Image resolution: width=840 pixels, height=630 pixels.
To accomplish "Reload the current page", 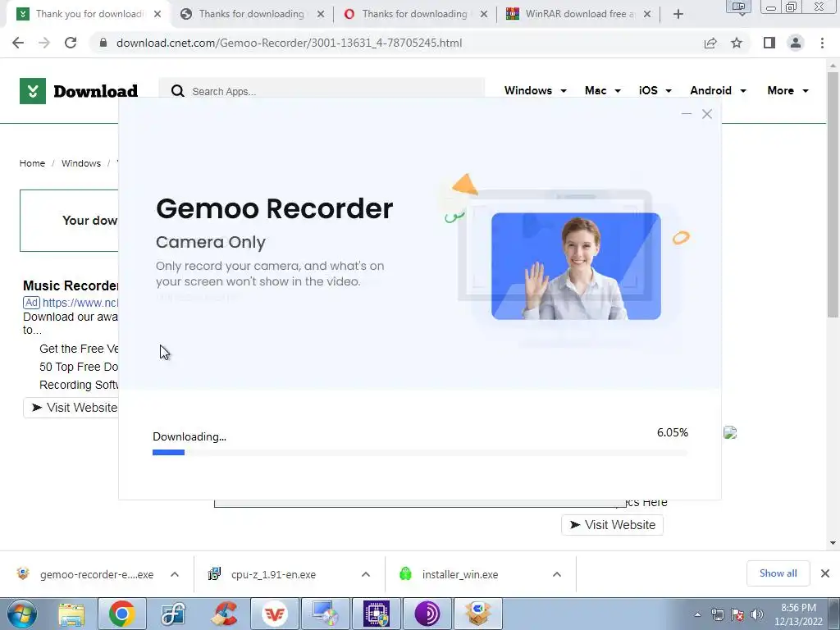I will pyautogui.click(x=71, y=43).
